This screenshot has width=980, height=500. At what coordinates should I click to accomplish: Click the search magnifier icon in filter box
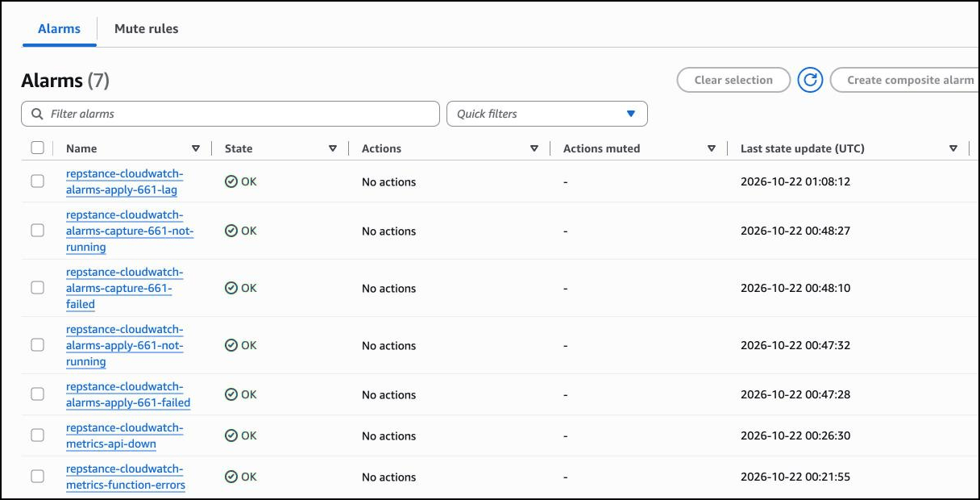[x=37, y=114]
